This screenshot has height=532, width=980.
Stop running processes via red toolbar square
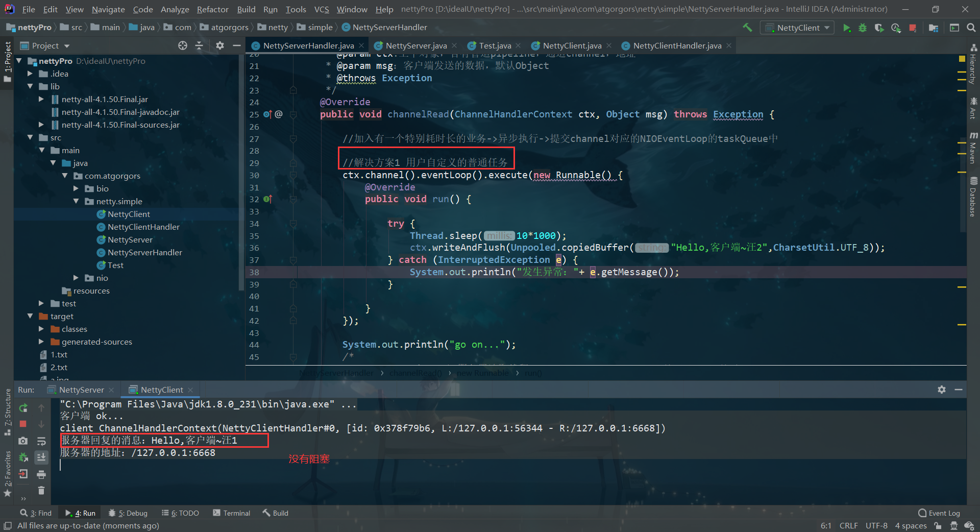[913, 28]
